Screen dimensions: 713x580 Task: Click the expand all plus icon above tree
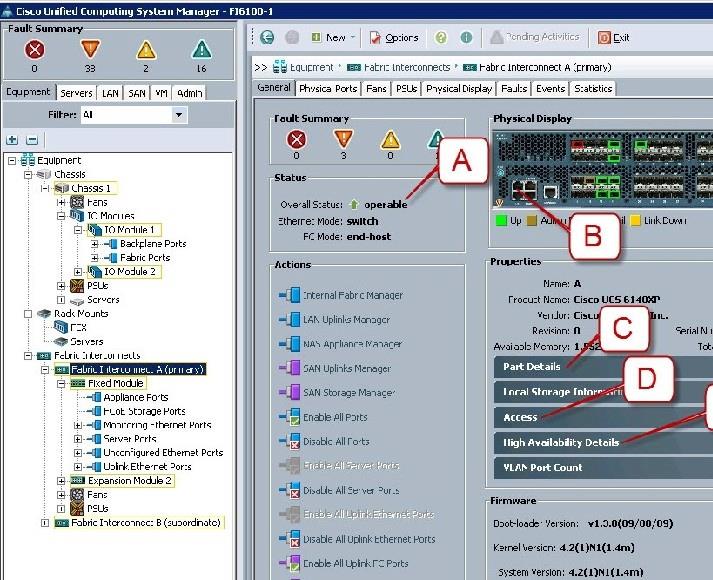[12, 140]
